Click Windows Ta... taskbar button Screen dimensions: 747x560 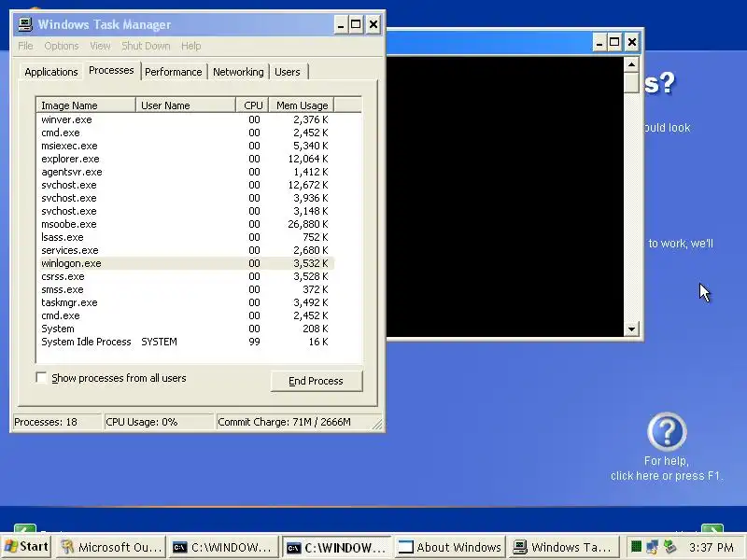[563, 547]
